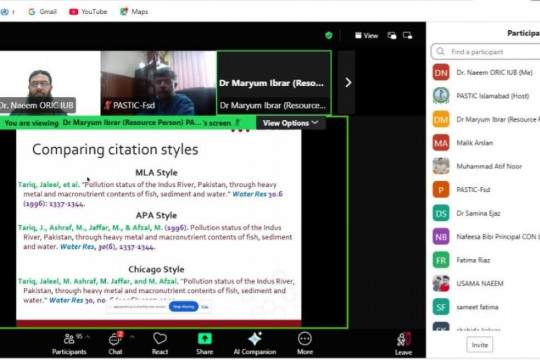Screen dimensions: 540x360
Task: Click the minimize-to-mini-window icon
Action: coord(407,35)
